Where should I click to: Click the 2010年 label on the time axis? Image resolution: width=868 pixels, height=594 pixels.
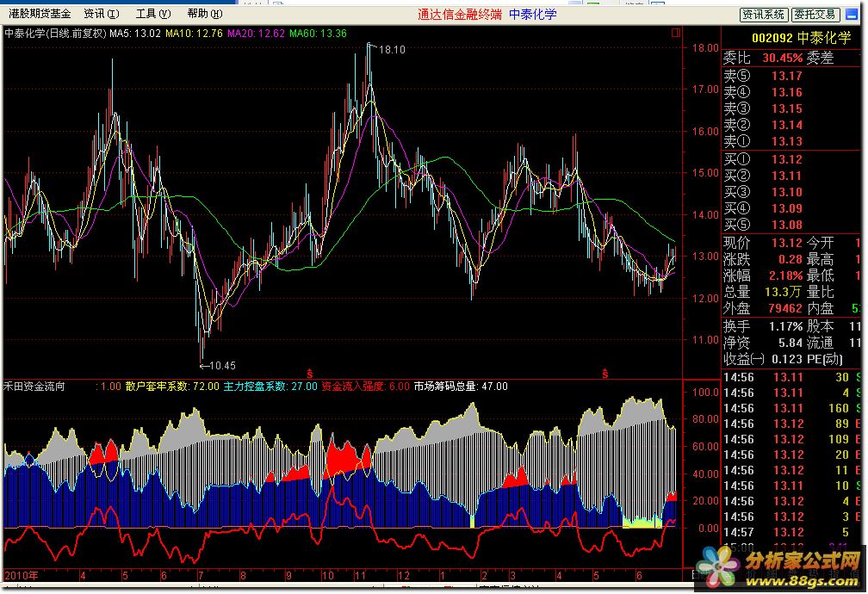22,575
